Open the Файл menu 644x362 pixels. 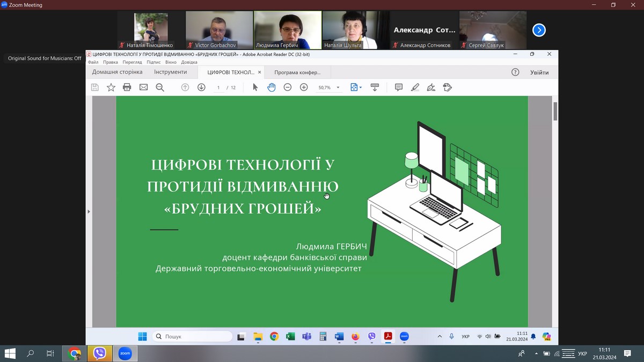[93, 62]
